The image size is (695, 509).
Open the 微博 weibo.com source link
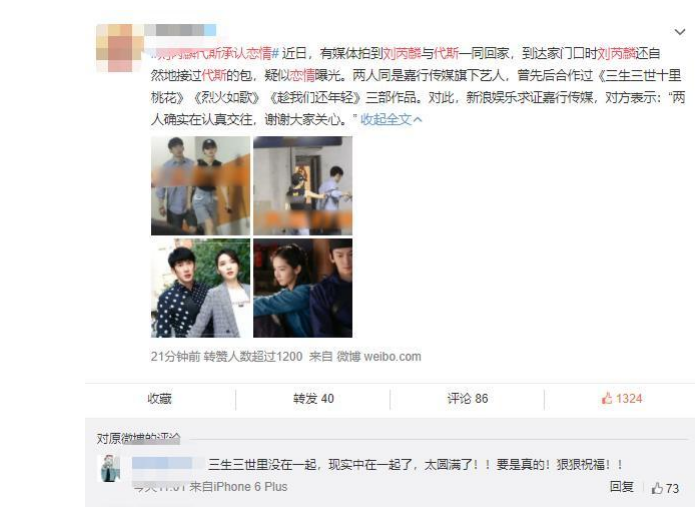click(x=379, y=356)
